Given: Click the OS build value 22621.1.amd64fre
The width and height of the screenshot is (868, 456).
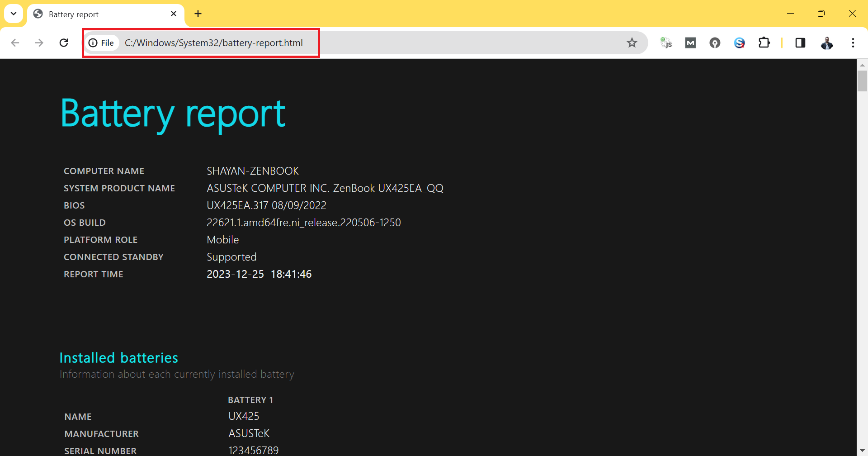Looking at the screenshot, I should [304, 223].
